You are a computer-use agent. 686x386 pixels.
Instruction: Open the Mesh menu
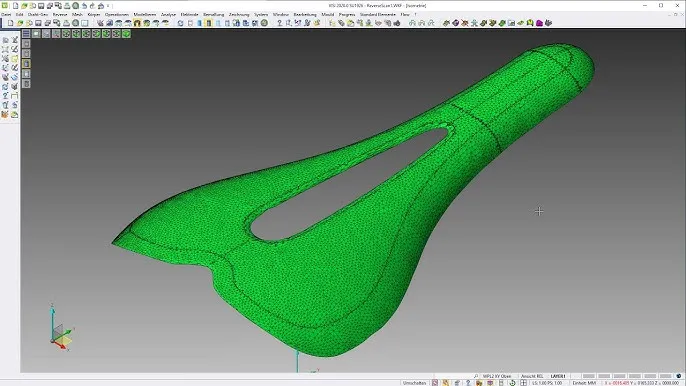pos(77,14)
